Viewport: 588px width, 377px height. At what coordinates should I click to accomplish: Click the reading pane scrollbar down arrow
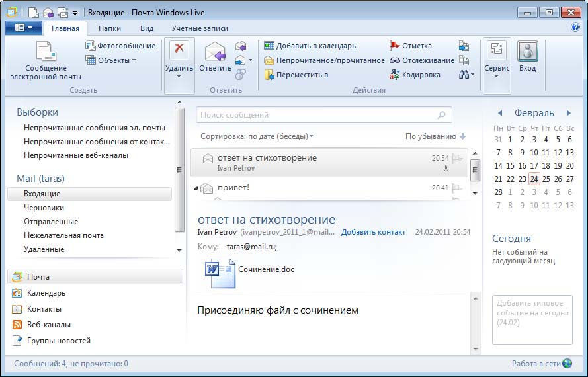tap(476, 349)
